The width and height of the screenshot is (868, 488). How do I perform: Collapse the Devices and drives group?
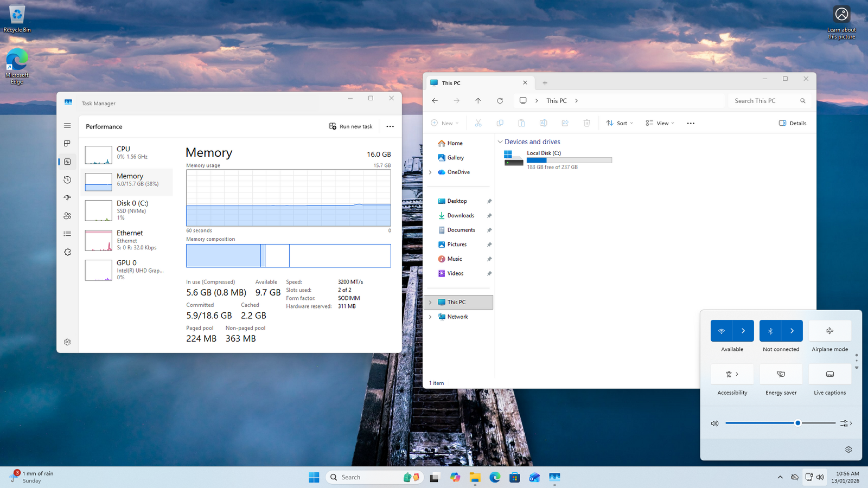(x=500, y=142)
